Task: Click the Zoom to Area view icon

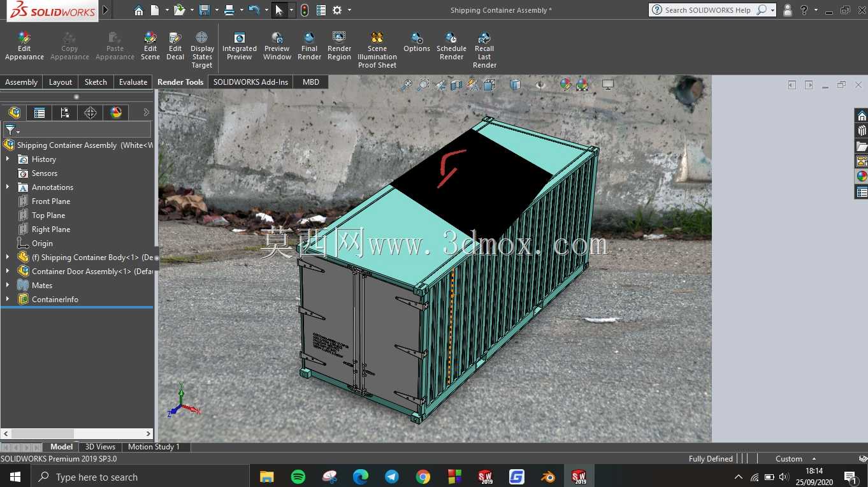Action: (423, 85)
